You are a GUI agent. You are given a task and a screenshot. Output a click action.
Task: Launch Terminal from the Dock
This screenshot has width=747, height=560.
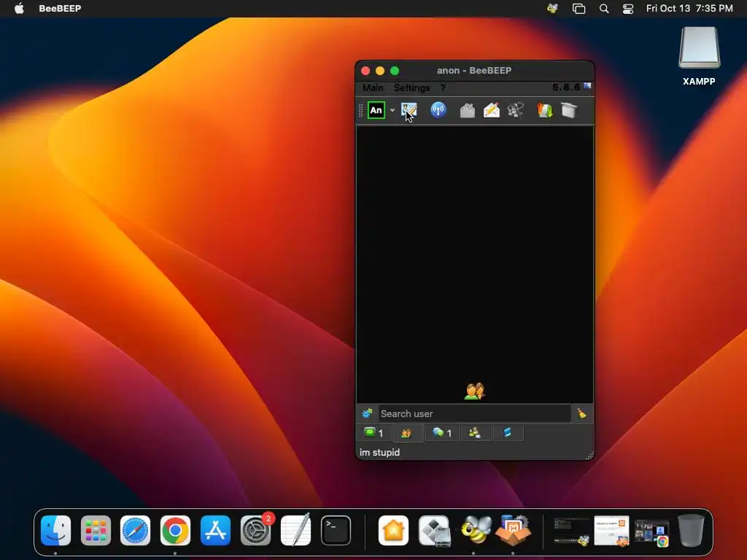coord(336,530)
